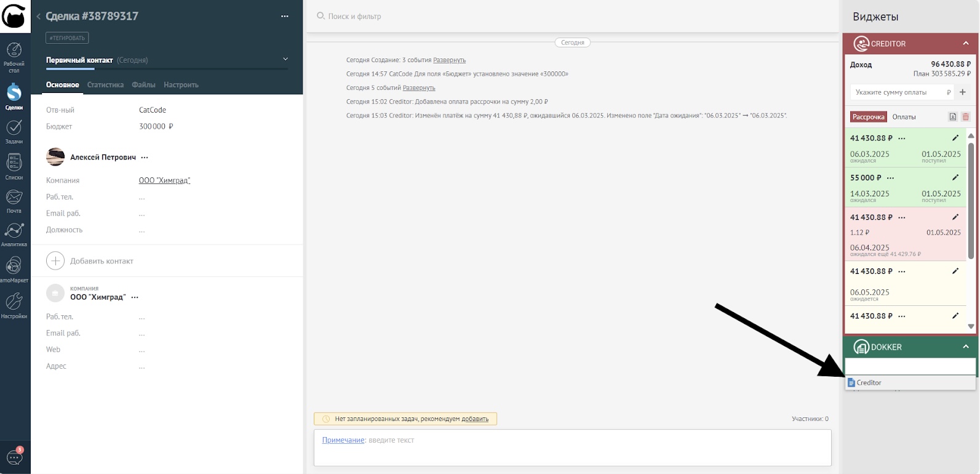Edit the 06.05.2025 payment with pencil
Viewport: 980px width, 474px height.
click(955, 271)
